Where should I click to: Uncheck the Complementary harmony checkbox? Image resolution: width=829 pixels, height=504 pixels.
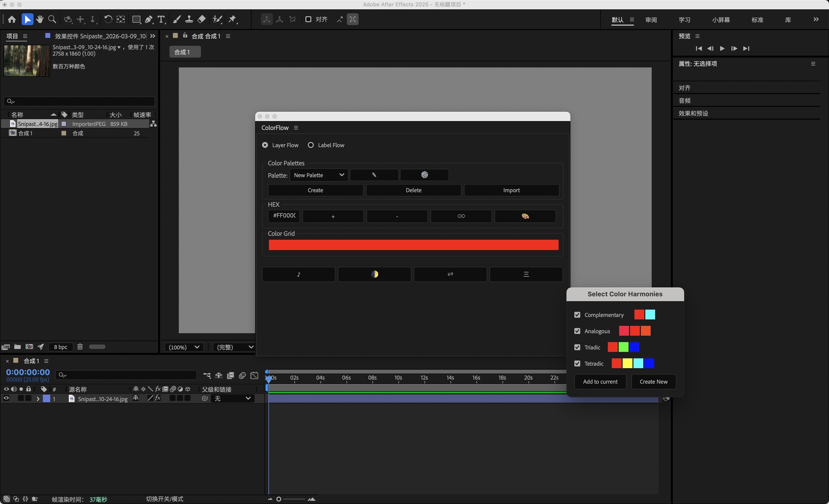coord(577,315)
